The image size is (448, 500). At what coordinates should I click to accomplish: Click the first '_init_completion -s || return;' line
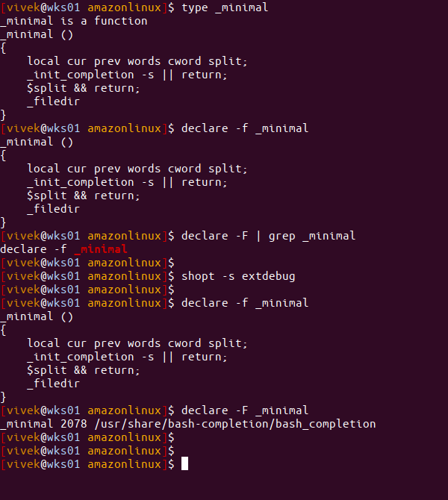click(127, 75)
